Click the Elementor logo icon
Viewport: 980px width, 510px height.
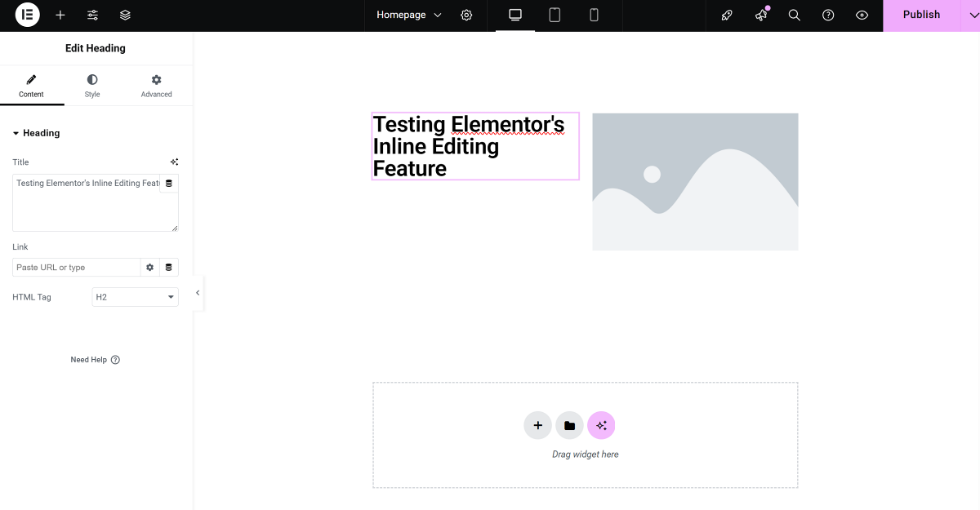tap(27, 15)
